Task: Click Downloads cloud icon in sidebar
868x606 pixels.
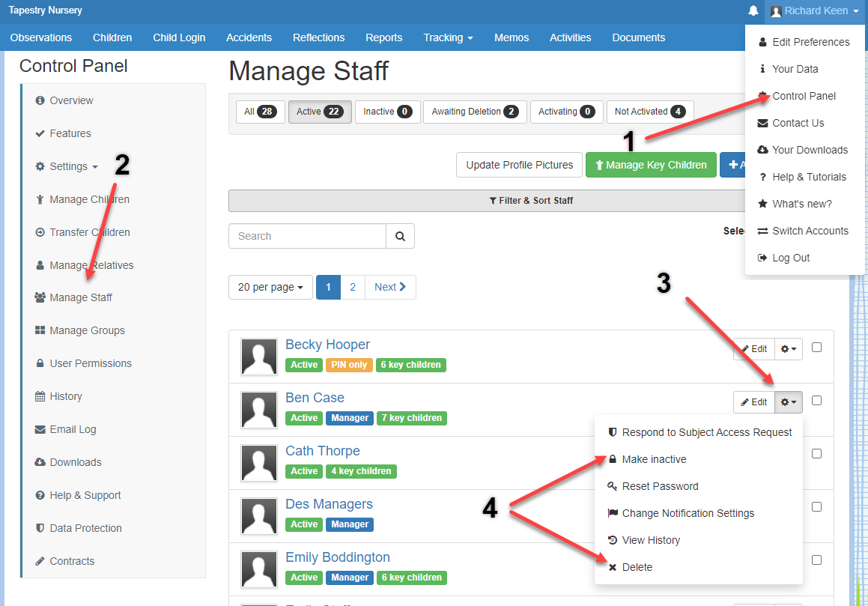Action: [40, 462]
